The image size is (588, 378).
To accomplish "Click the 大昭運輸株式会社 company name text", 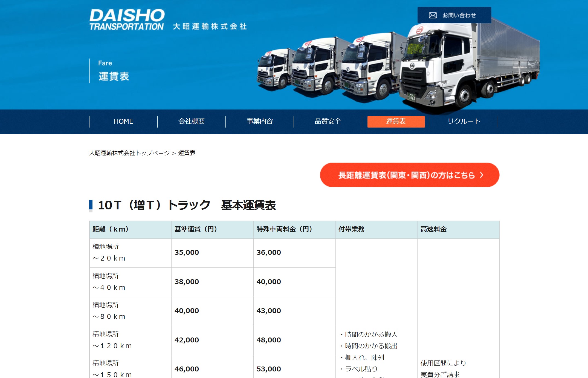I will 210,26.
